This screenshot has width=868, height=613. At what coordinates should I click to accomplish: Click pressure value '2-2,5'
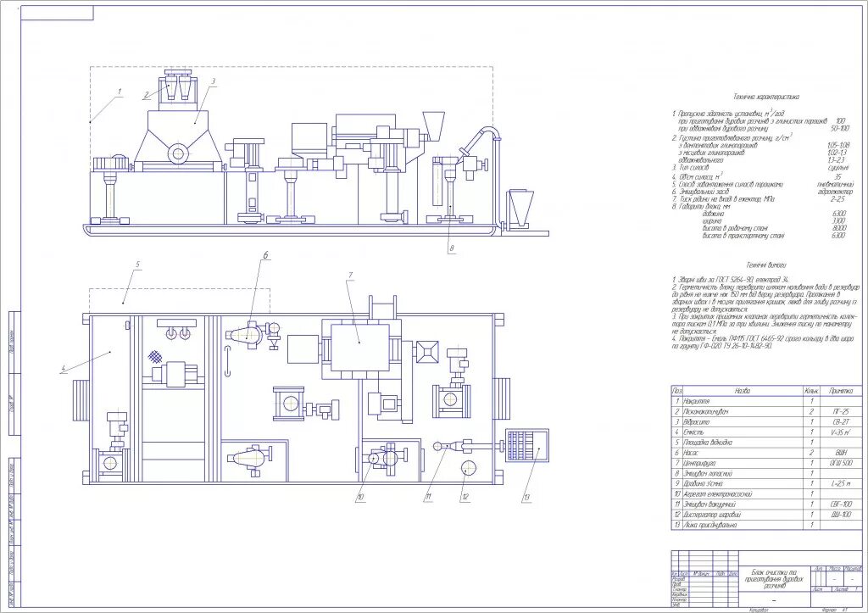pos(838,198)
